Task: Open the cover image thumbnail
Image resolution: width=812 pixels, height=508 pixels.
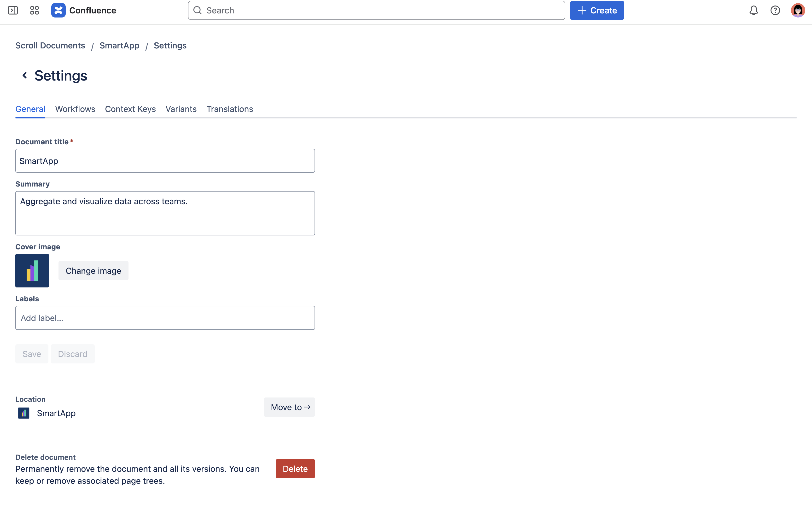Action: click(32, 270)
